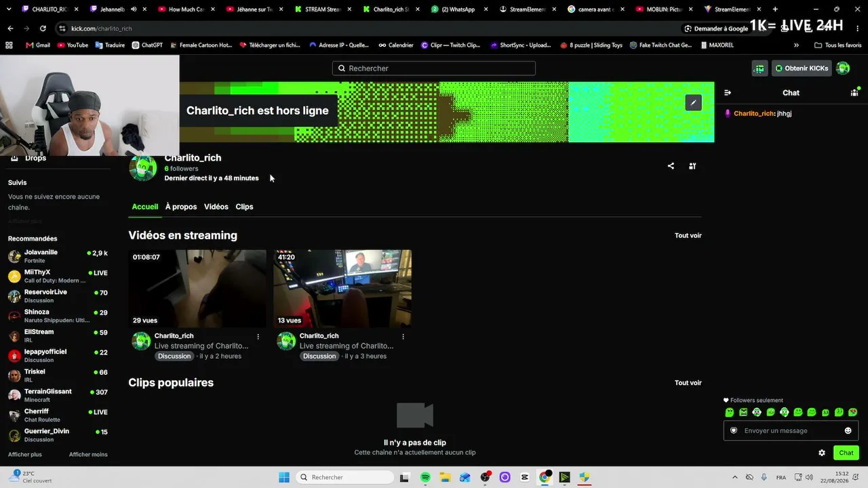Open the ReservoirLive recommended channel
868x488 pixels.
(x=58, y=296)
